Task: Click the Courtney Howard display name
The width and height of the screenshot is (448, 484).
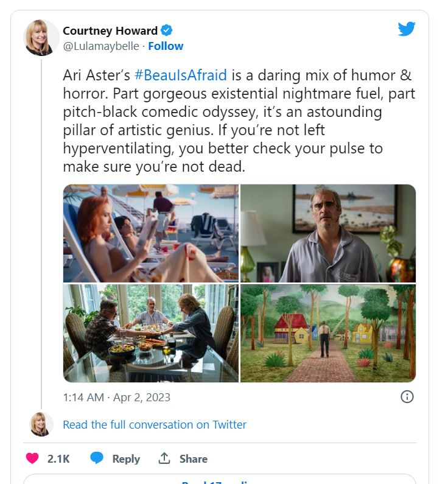Action: 110,30
